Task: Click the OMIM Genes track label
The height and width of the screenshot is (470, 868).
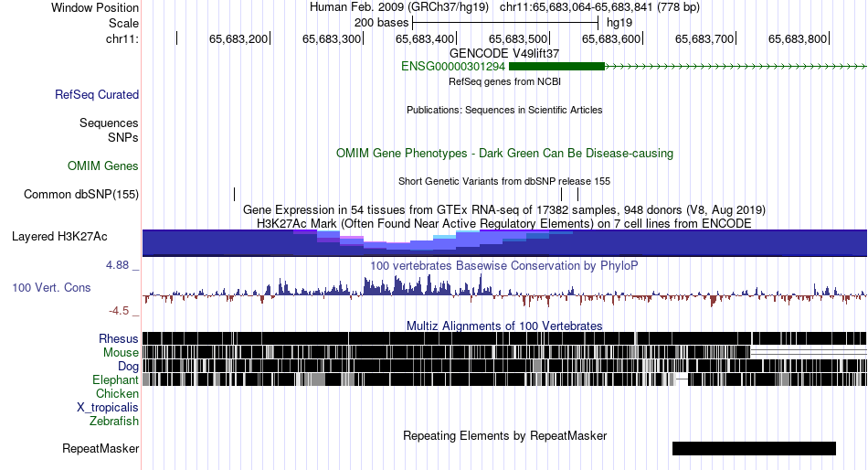Action: [x=103, y=166]
